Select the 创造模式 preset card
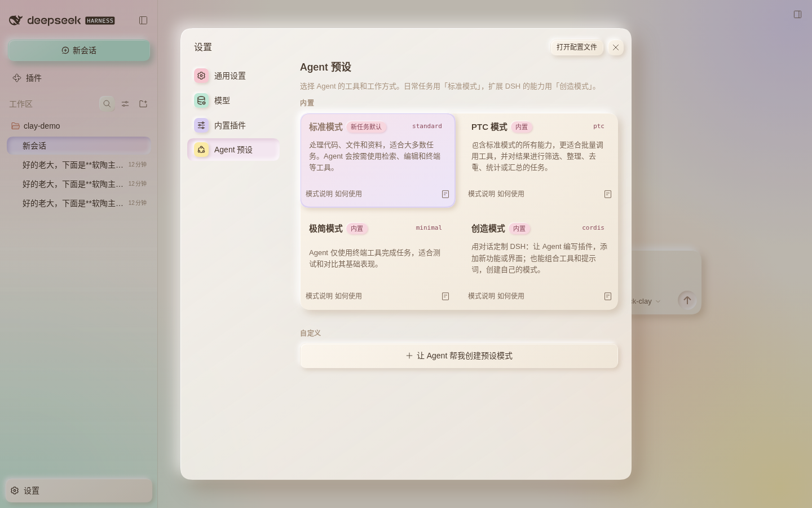Screen dimensions: 812x508 pos(540,262)
